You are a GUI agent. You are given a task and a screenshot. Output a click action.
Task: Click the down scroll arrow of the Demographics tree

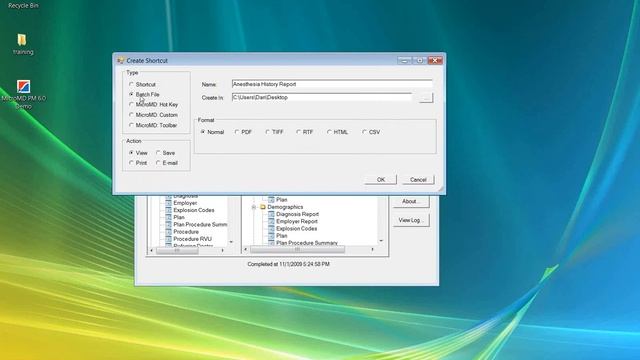pyautogui.click(x=381, y=241)
